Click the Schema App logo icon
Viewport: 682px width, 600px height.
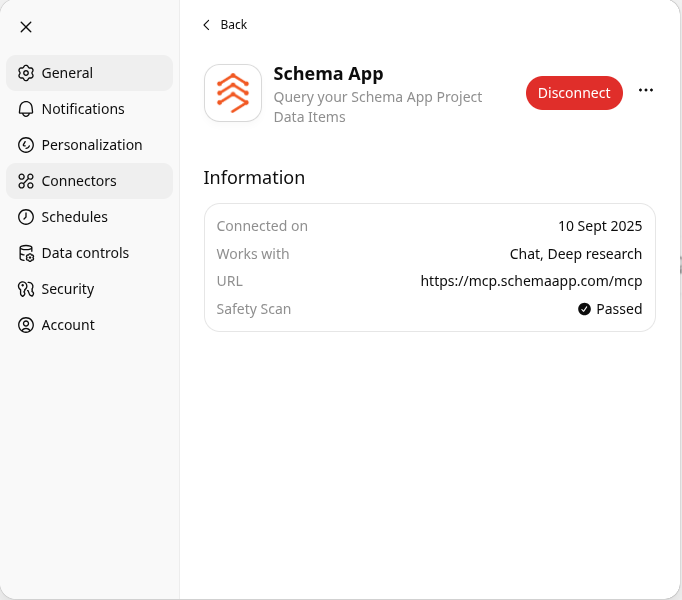(233, 93)
